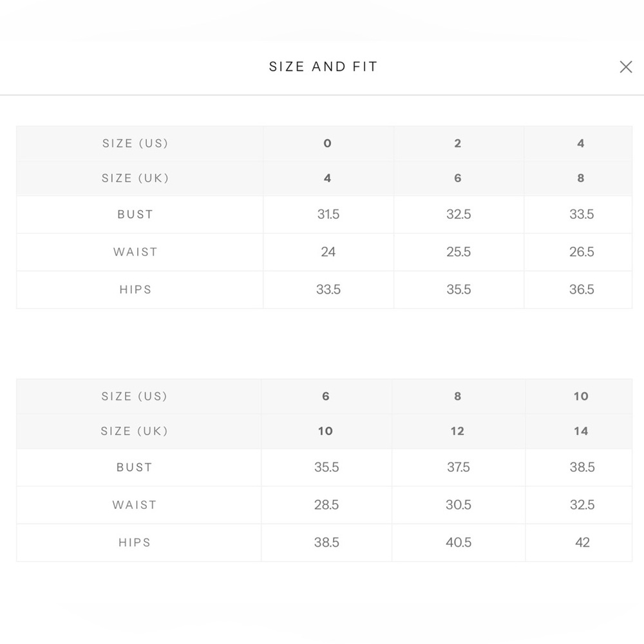Viewport: 644px width, 644px height.
Task: Click waist value 25.5
Action: pyautogui.click(x=459, y=252)
